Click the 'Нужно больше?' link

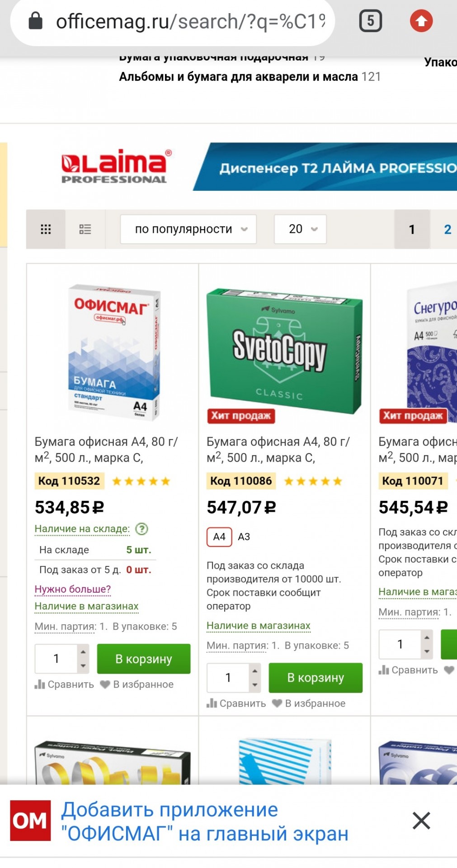[73, 589]
